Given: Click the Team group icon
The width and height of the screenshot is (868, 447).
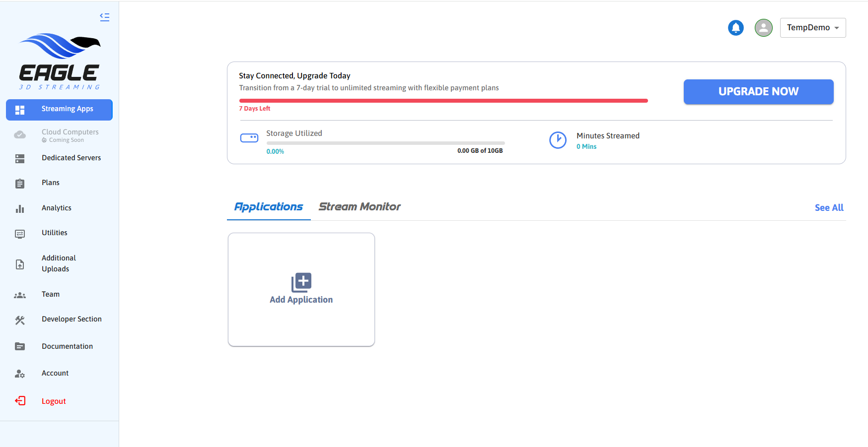Looking at the screenshot, I should (20, 295).
